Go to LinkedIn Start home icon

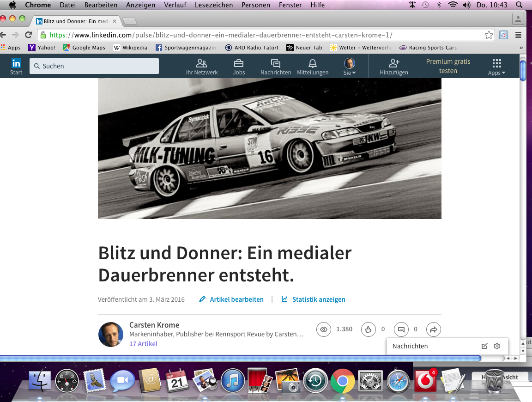point(16,67)
